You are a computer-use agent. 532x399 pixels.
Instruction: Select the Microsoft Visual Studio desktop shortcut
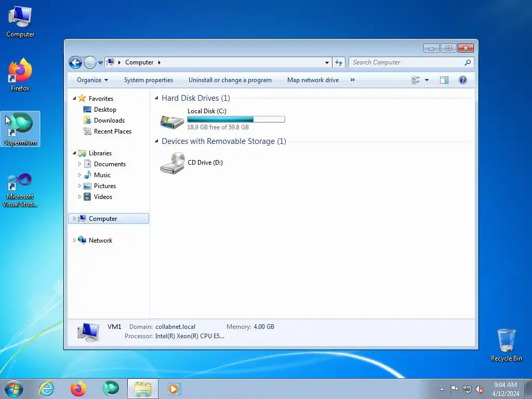[x=20, y=190]
